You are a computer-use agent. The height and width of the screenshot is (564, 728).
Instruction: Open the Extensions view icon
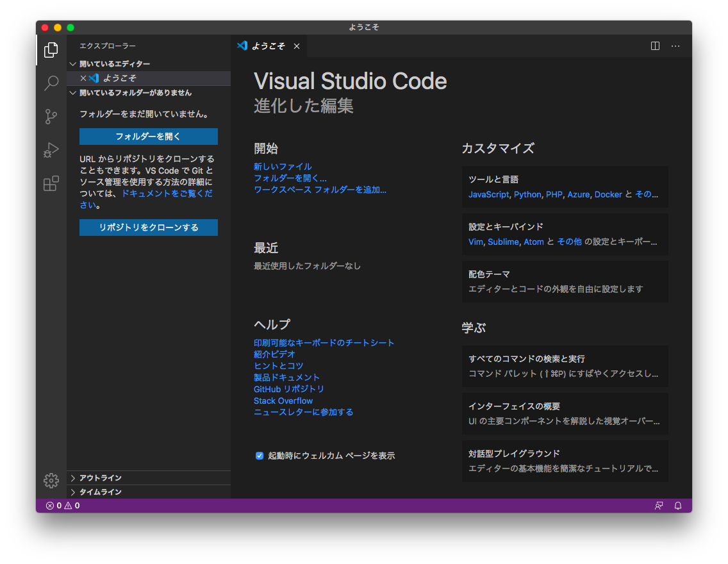51,184
